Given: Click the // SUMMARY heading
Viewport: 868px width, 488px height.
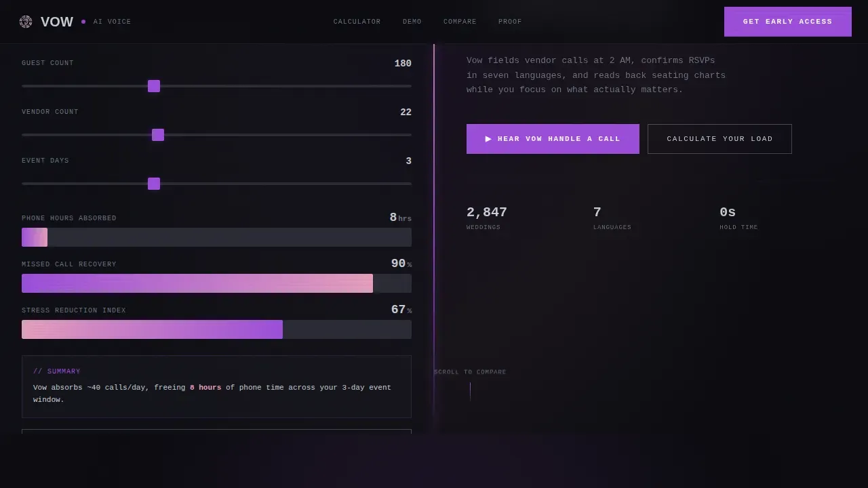Looking at the screenshot, I should tap(57, 371).
